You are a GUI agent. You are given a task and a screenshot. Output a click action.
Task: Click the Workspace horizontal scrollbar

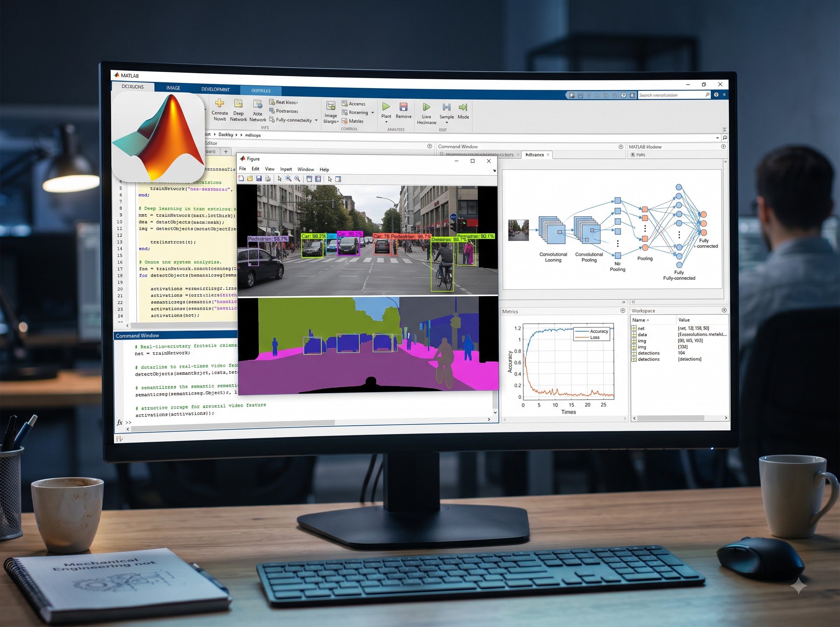click(x=671, y=418)
